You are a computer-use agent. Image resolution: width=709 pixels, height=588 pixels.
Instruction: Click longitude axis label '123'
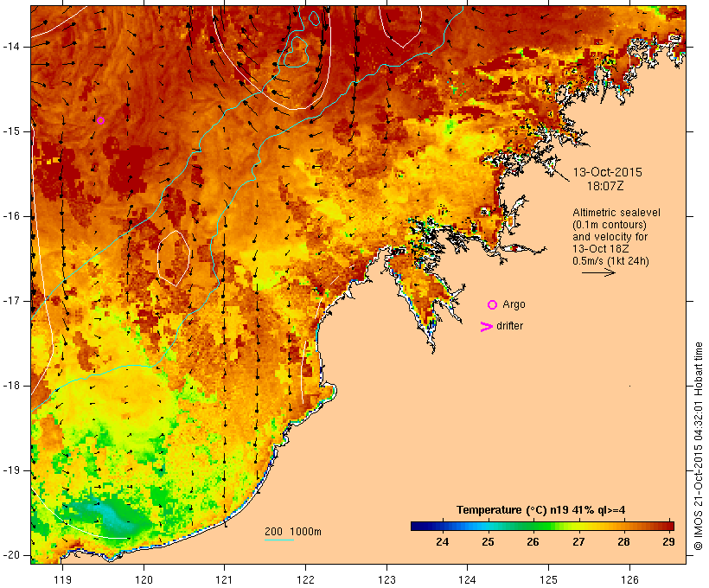click(x=386, y=579)
